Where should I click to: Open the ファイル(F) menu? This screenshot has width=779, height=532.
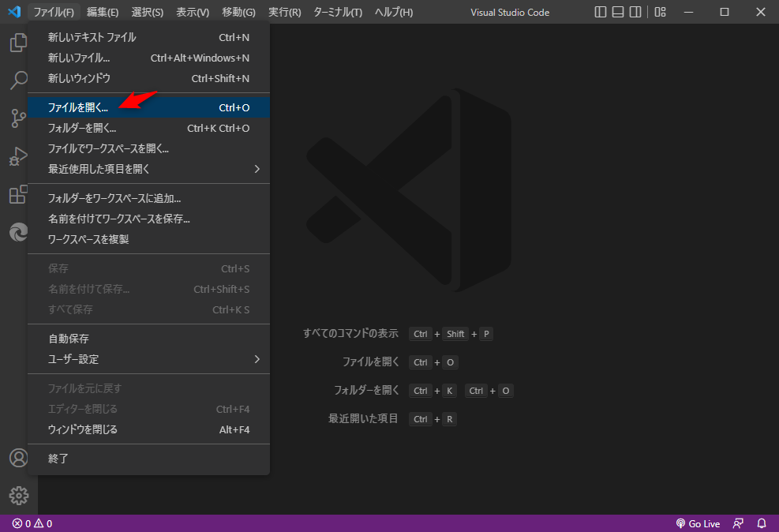tap(54, 12)
